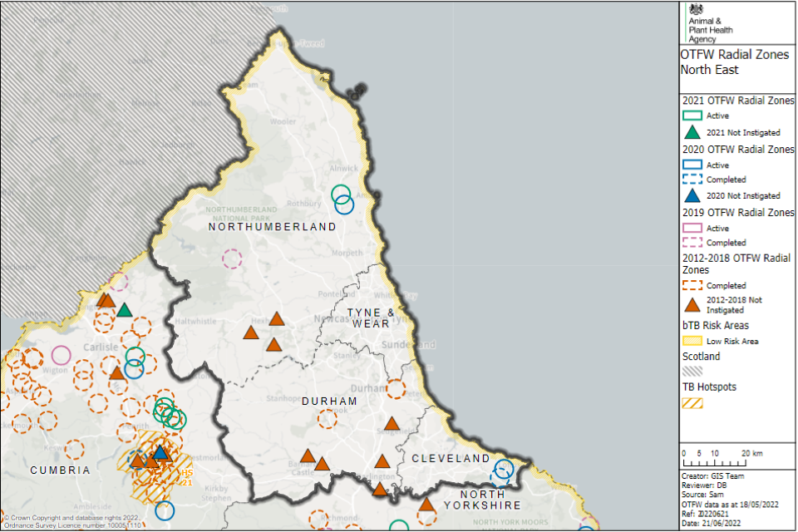Click the pink dashed circle in Northumberland
798x532 pixels.
coord(233,259)
